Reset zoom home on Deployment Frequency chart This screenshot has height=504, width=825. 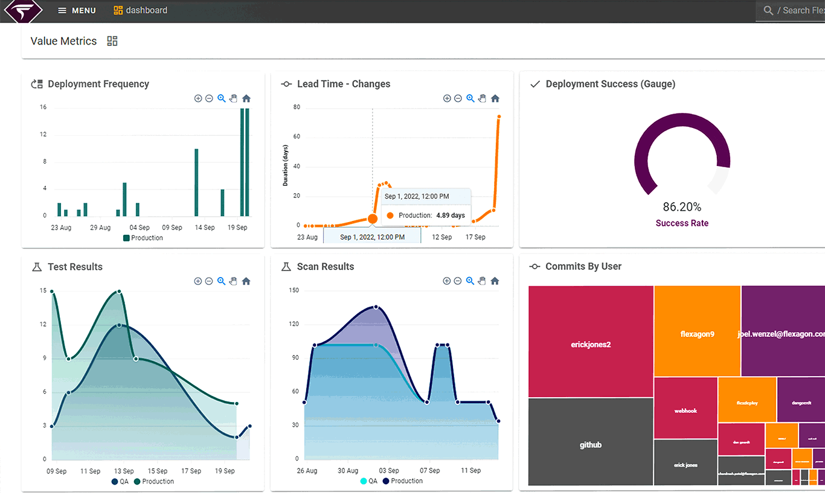coord(246,98)
